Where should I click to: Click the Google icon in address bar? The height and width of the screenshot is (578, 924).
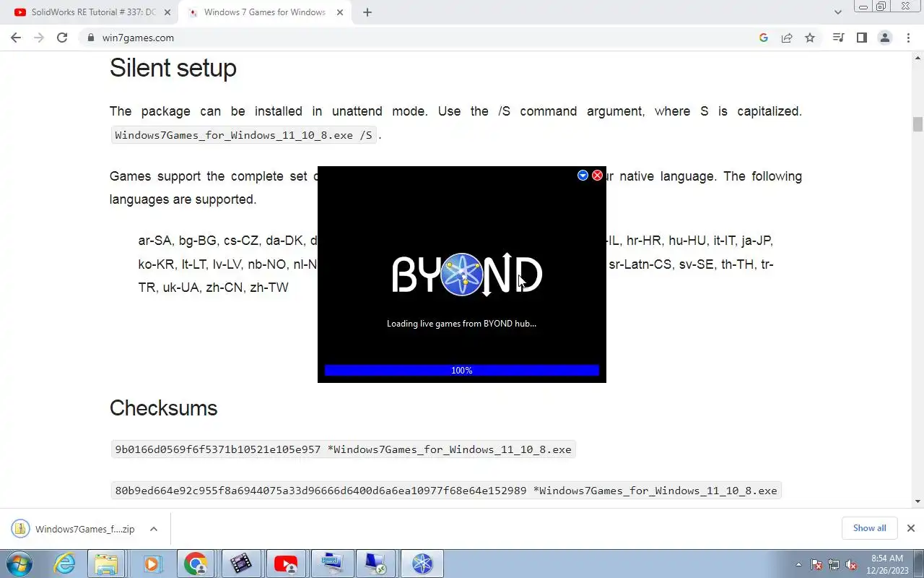[764, 38]
